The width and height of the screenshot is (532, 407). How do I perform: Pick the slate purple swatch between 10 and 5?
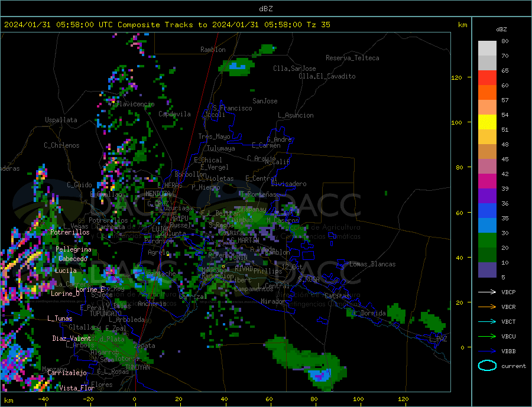(487, 270)
